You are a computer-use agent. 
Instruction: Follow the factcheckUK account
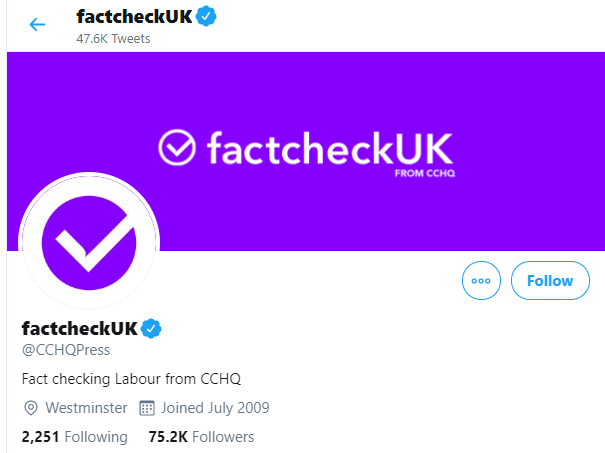(550, 281)
